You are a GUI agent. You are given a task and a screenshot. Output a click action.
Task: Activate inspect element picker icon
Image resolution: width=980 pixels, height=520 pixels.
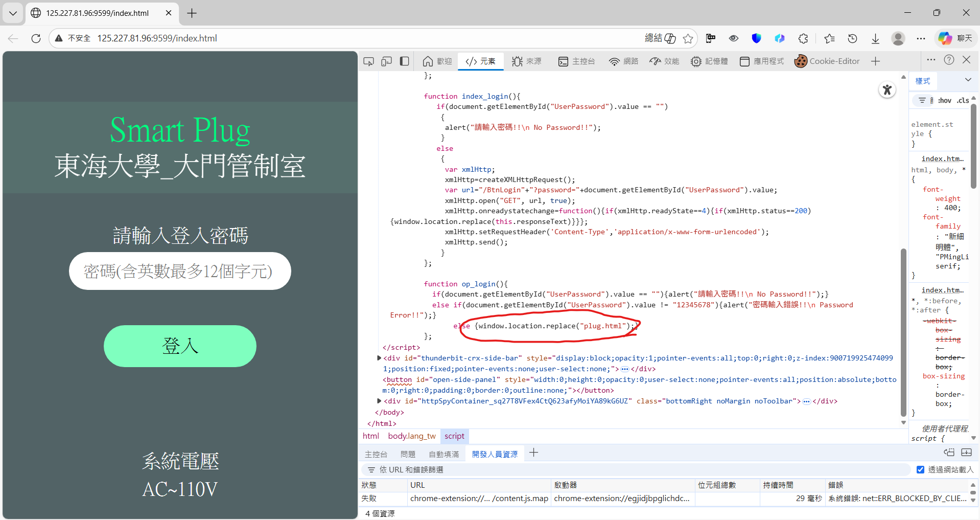pyautogui.click(x=368, y=61)
